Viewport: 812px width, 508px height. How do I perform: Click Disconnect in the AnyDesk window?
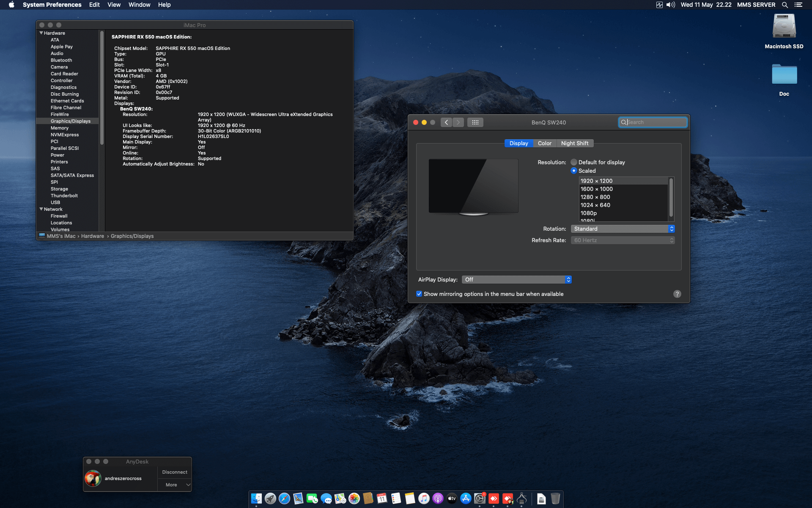click(174, 472)
